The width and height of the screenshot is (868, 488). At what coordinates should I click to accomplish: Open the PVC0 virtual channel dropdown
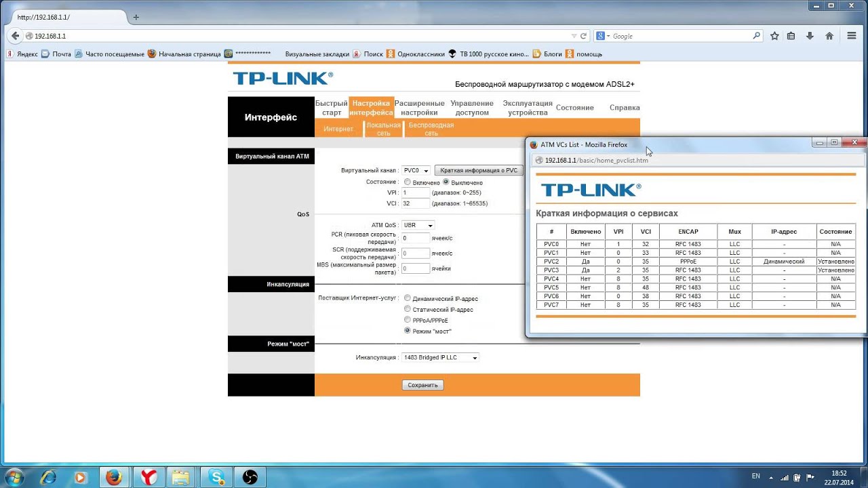(x=416, y=171)
